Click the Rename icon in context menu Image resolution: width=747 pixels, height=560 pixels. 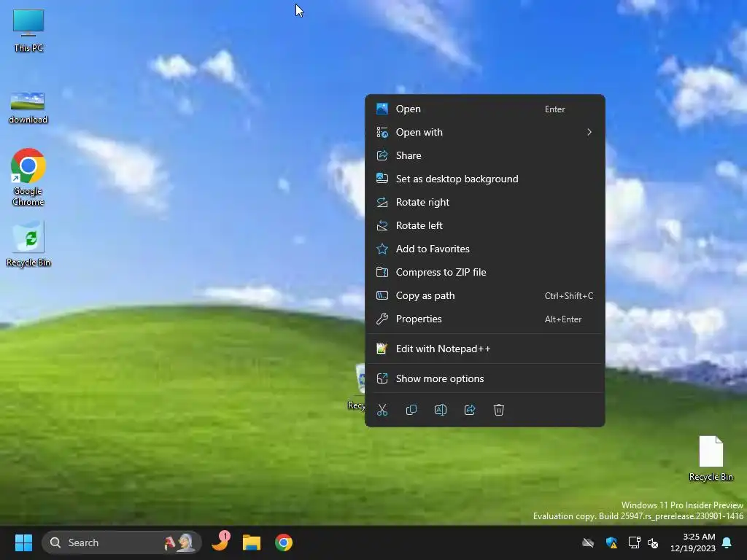click(x=441, y=410)
